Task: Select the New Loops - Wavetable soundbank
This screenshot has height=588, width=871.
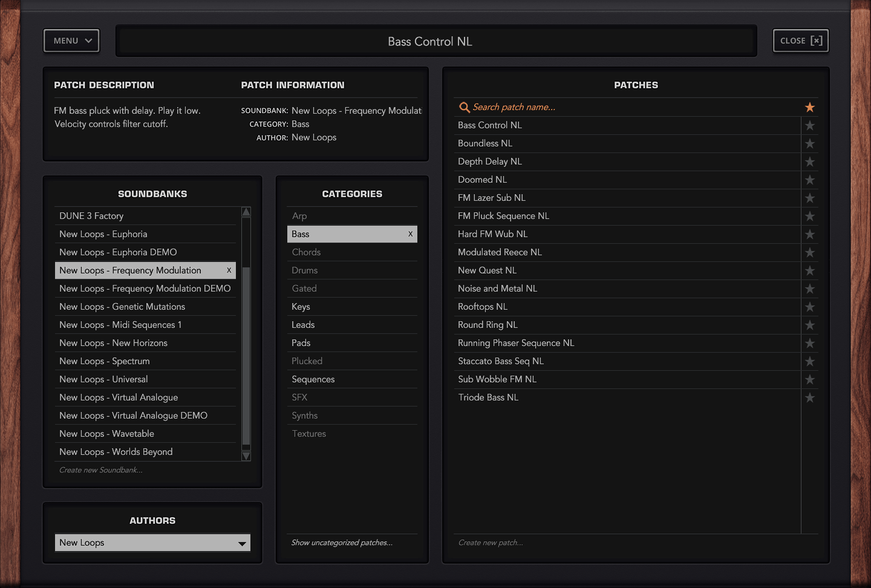Action: coord(106,434)
